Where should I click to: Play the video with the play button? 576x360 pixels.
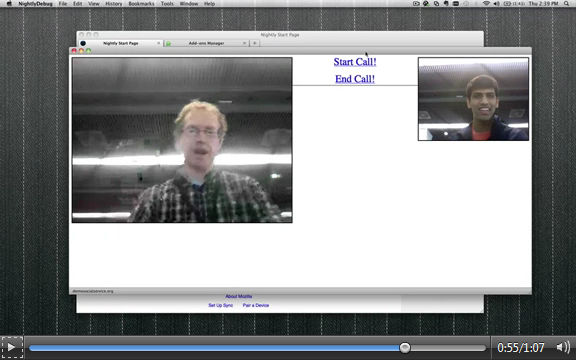click(11, 347)
